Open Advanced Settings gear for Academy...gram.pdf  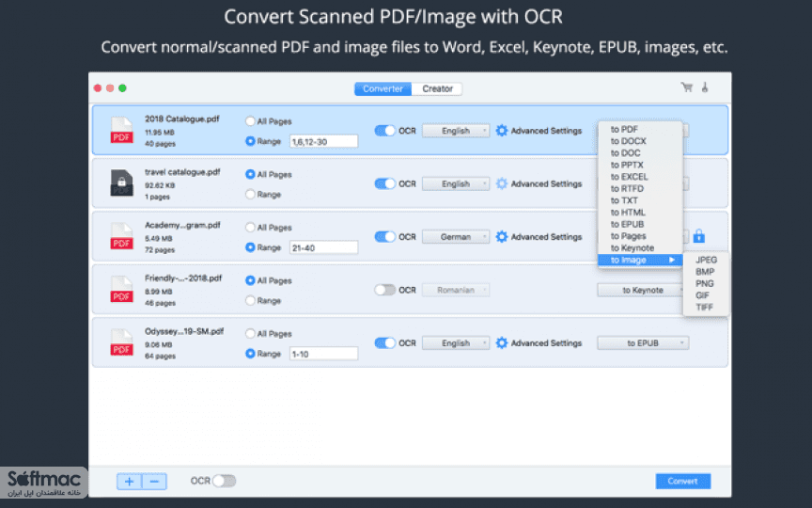(501, 237)
